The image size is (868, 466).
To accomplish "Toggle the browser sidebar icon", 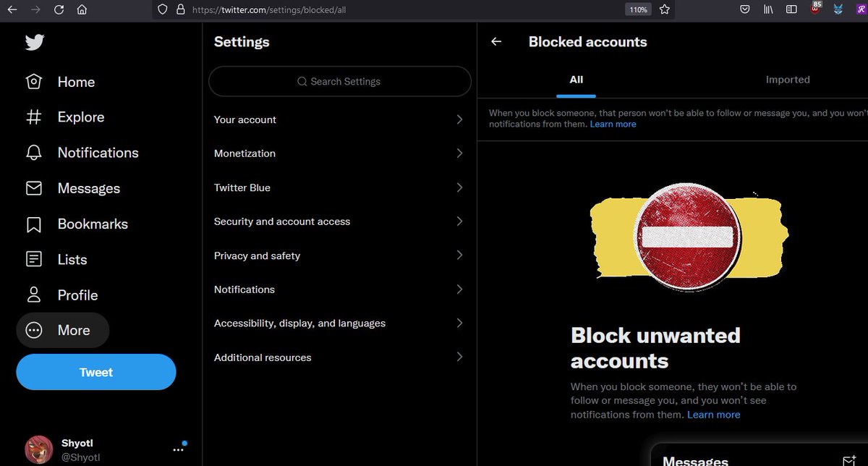I will point(791,10).
